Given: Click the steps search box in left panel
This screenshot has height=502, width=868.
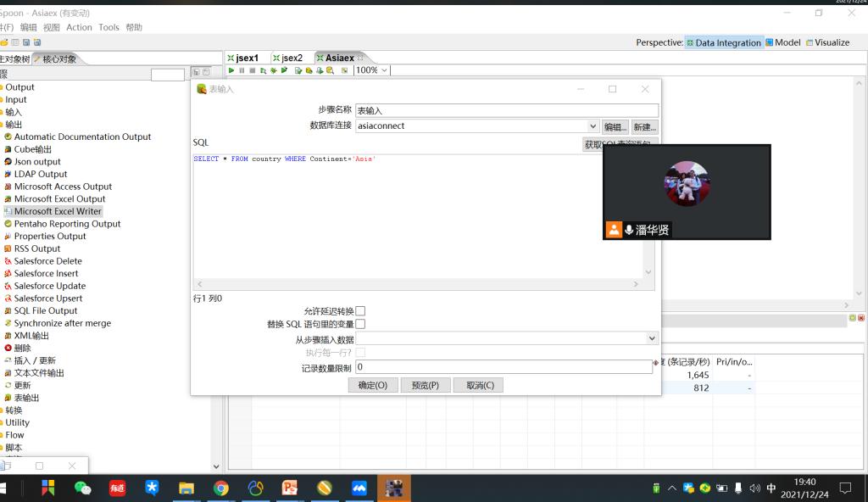Looking at the screenshot, I should coord(168,75).
